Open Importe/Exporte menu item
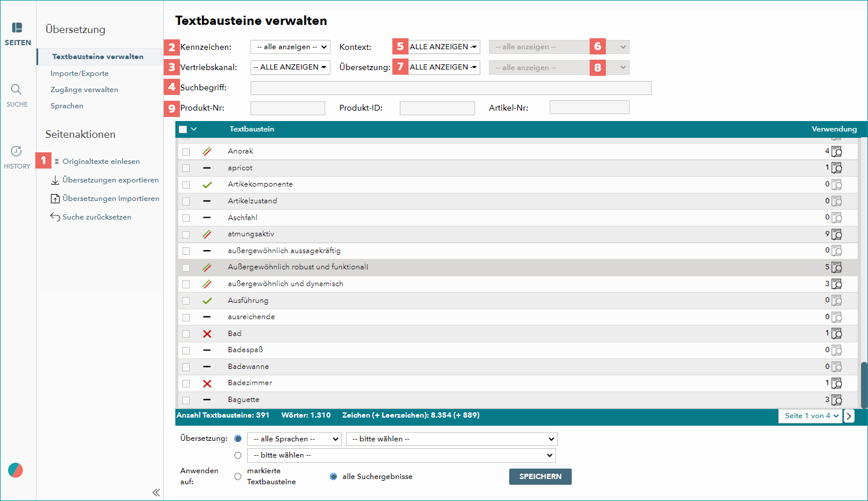 point(79,74)
